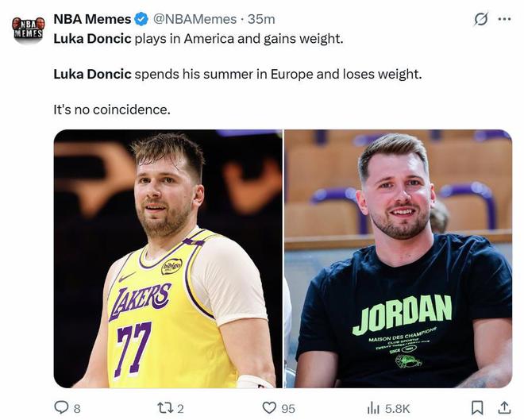
Task: Open the left photo with Lakers jersey
Action: (x=168, y=259)
